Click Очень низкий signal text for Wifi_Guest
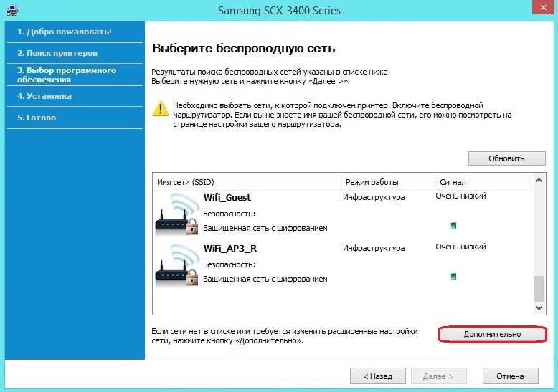Viewport: 558px width, 392px height. click(460, 196)
